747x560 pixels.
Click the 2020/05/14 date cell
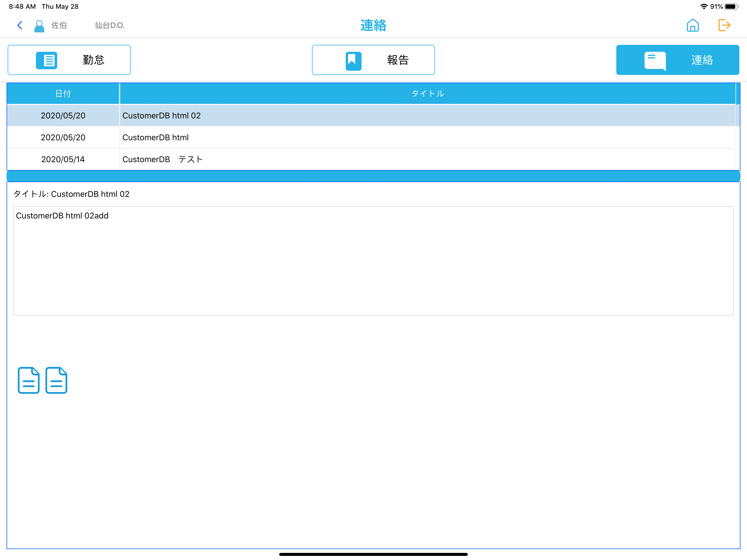(63, 159)
